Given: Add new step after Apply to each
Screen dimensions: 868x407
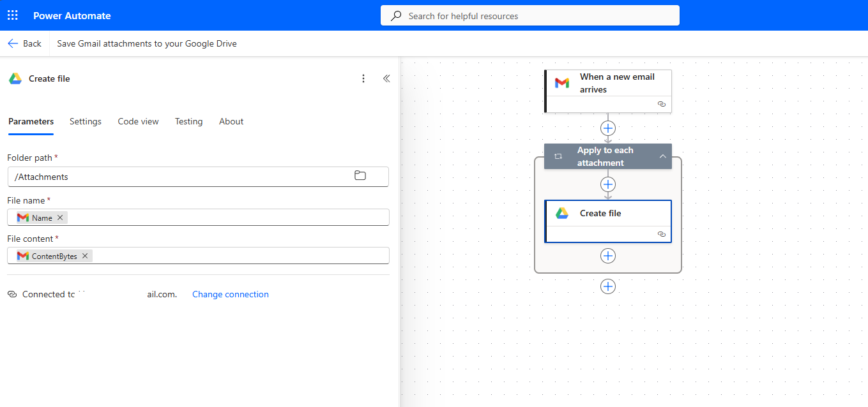Looking at the screenshot, I should pyautogui.click(x=608, y=286).
